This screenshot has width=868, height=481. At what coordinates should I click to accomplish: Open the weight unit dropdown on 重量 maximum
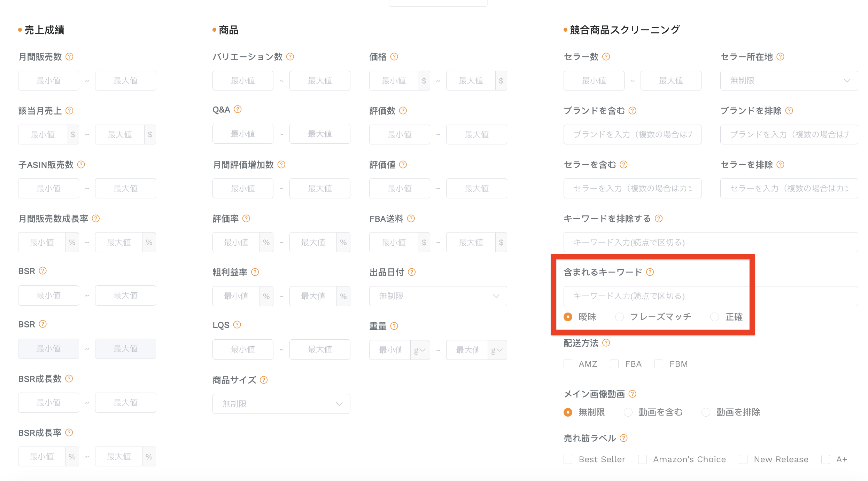(x=497, y=350)
